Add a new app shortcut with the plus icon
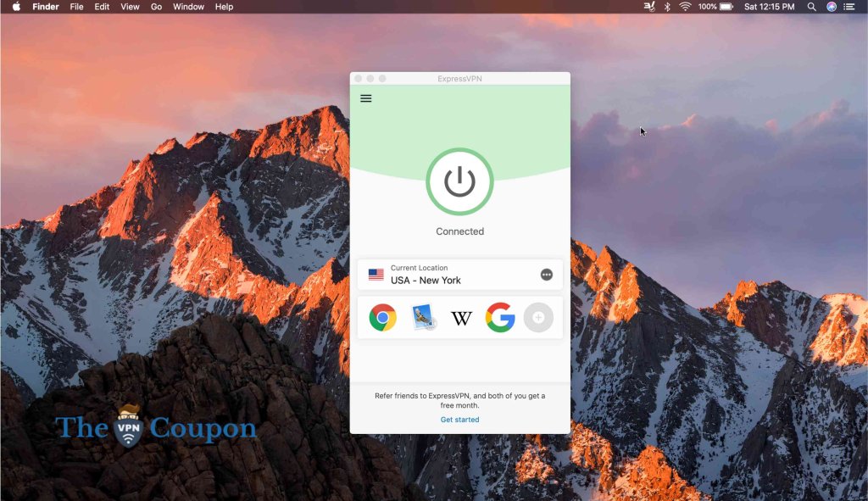 [539, 318]
